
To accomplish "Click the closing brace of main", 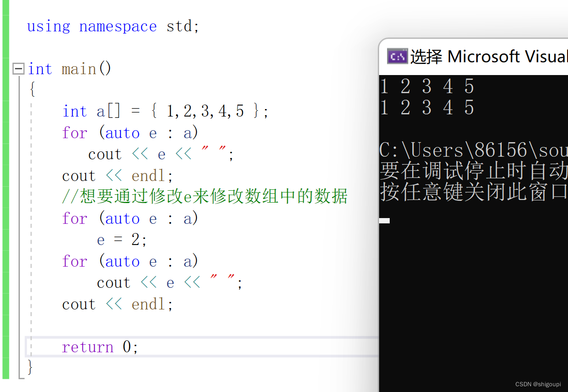I will 30,367.
